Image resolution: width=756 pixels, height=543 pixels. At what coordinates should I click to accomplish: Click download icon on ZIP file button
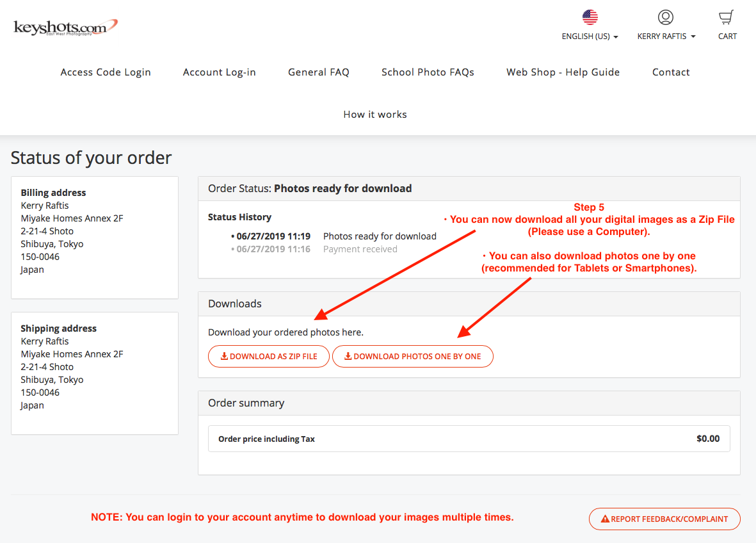point(225,357)
